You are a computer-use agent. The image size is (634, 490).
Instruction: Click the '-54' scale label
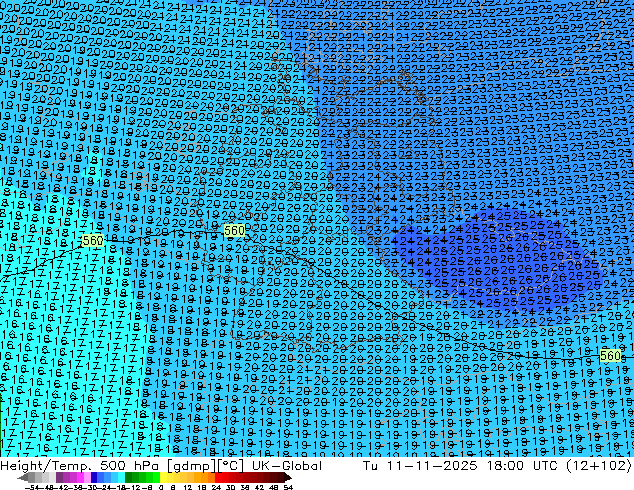pos(32,488)
